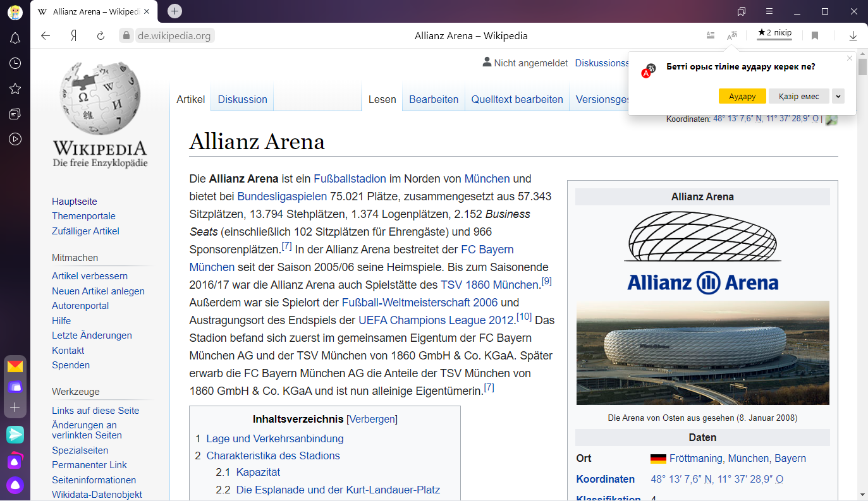Click the page translate icon in toolbar
Screen dimensions: 868x501
[x=732, y=36]
